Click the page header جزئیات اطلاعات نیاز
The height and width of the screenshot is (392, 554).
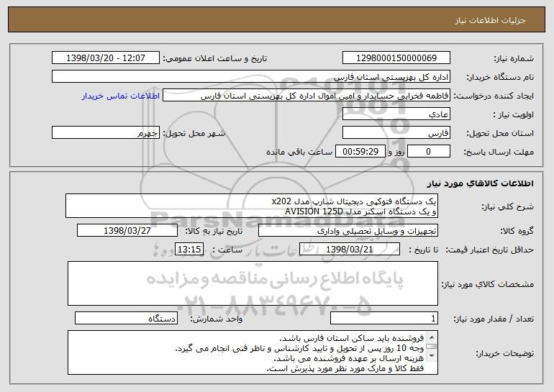490,20
